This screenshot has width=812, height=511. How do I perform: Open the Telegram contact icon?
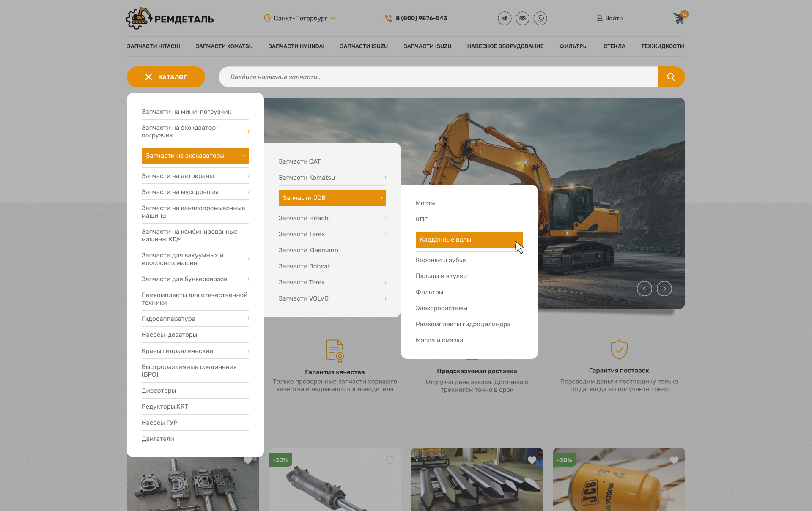pos(505,18)
